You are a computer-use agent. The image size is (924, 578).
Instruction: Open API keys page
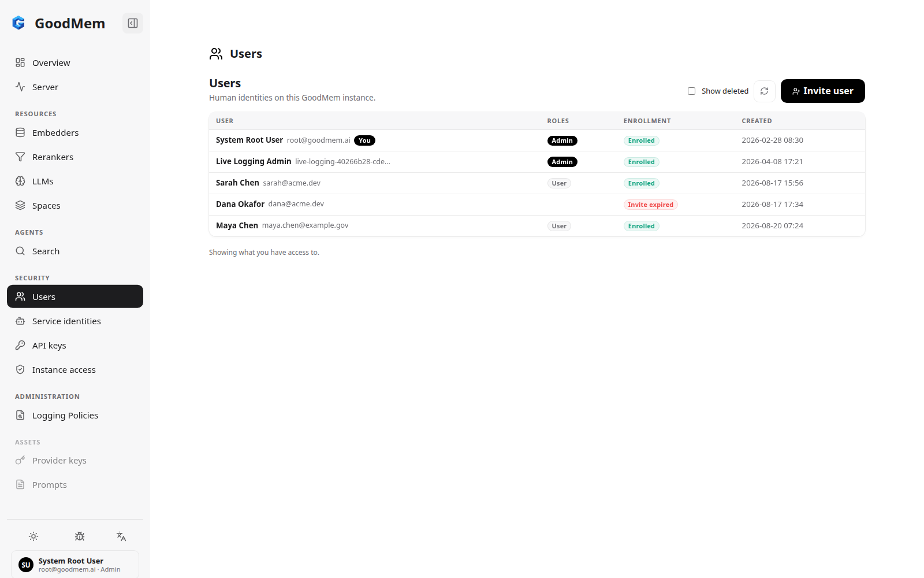(x=75, y=345)
